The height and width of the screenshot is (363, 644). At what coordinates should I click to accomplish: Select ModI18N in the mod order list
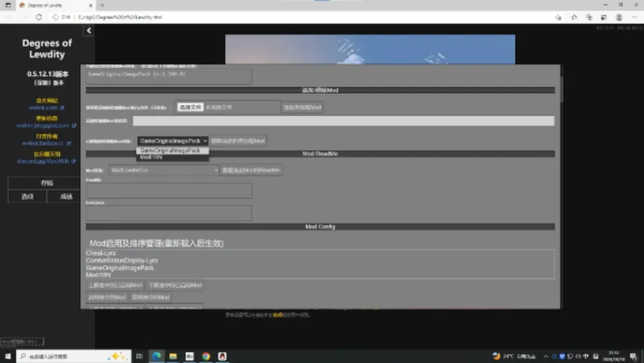98,274
